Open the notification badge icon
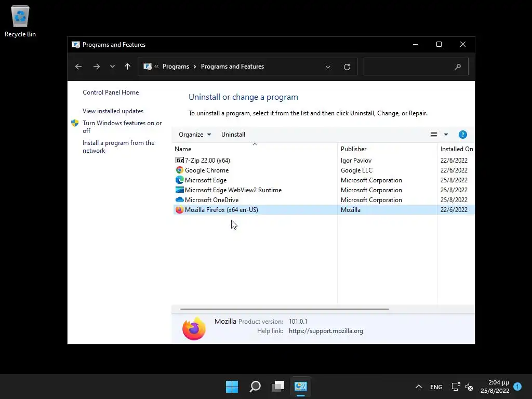This screenshot has height=399, width=532. pyautogui.click(x=517, y=386)
